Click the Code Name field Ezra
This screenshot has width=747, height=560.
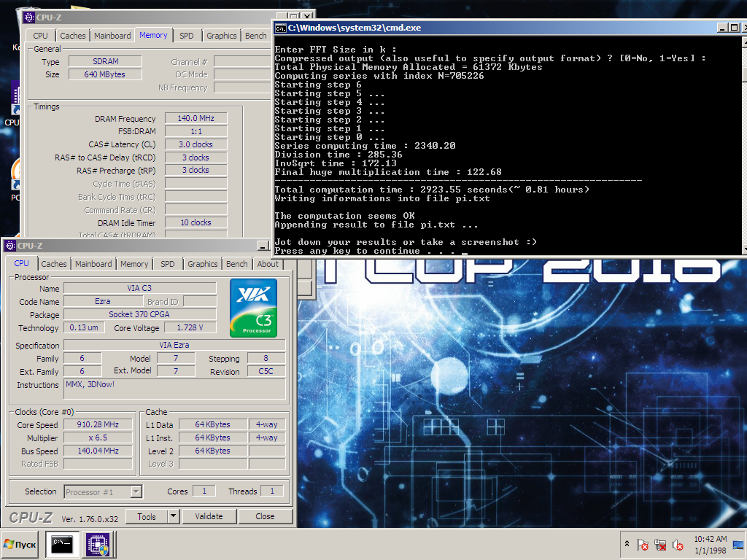click(x=103, y=301)
